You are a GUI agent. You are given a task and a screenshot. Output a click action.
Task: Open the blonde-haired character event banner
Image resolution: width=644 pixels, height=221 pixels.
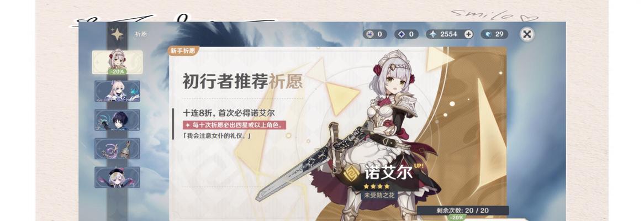click(x=117, y=91)
